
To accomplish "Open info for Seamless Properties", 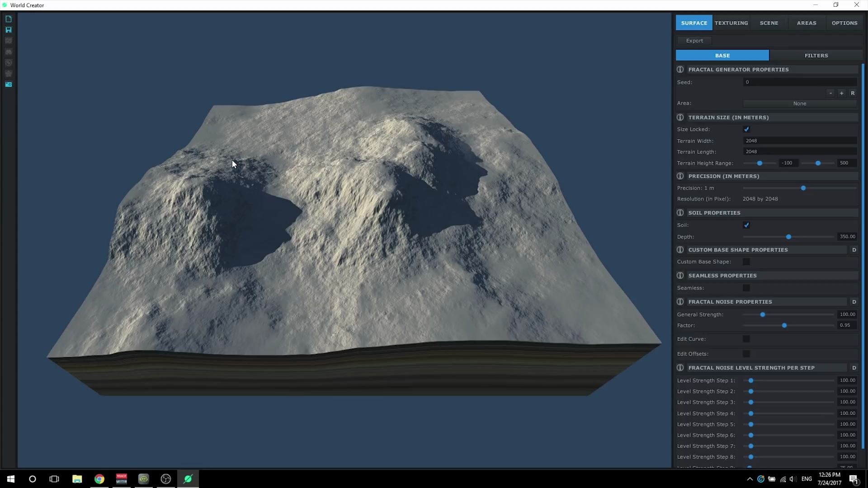I will coord(680,275).
